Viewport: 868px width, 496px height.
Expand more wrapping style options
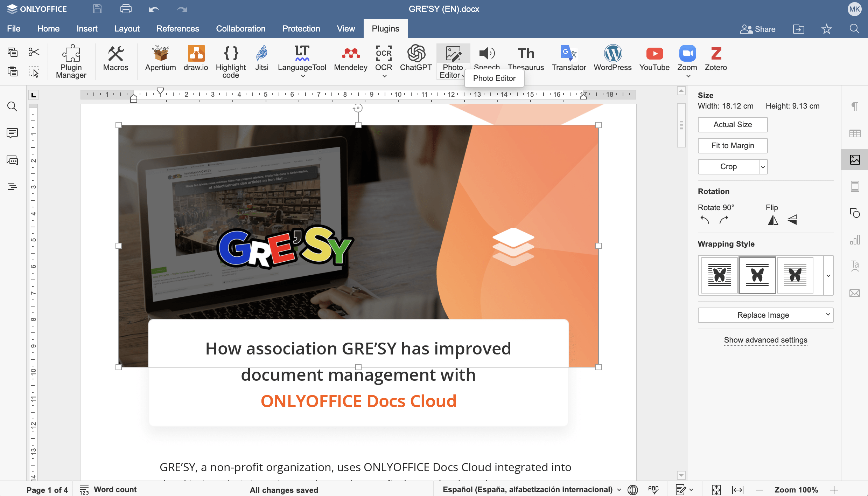pyautogui.click(x=828, y=276)
